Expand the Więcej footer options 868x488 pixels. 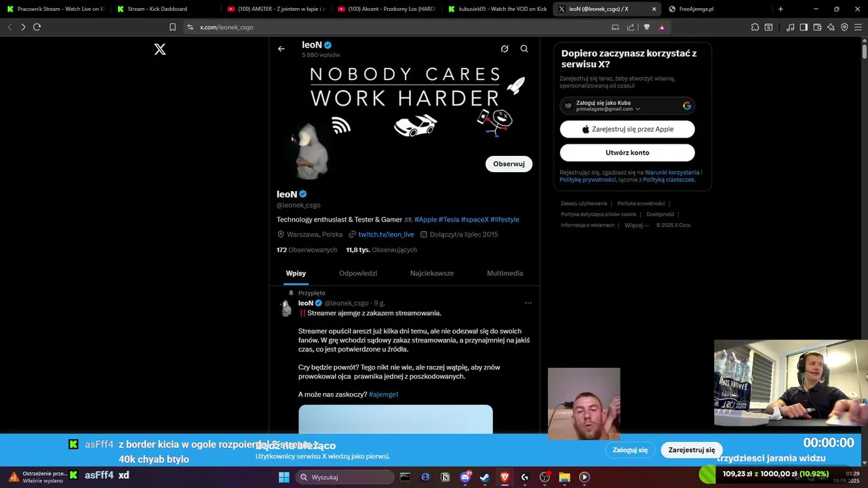click(637, 225)
